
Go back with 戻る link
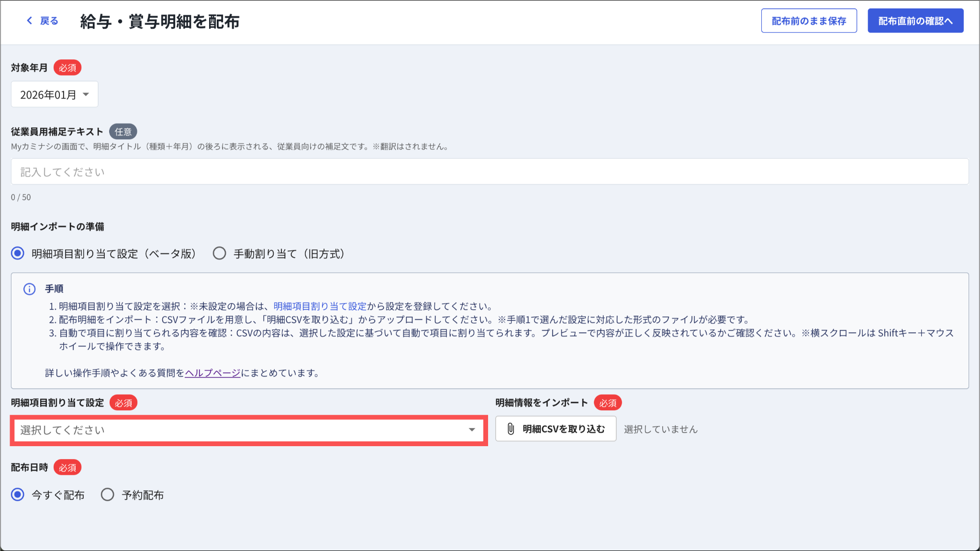tap(49, 21)
